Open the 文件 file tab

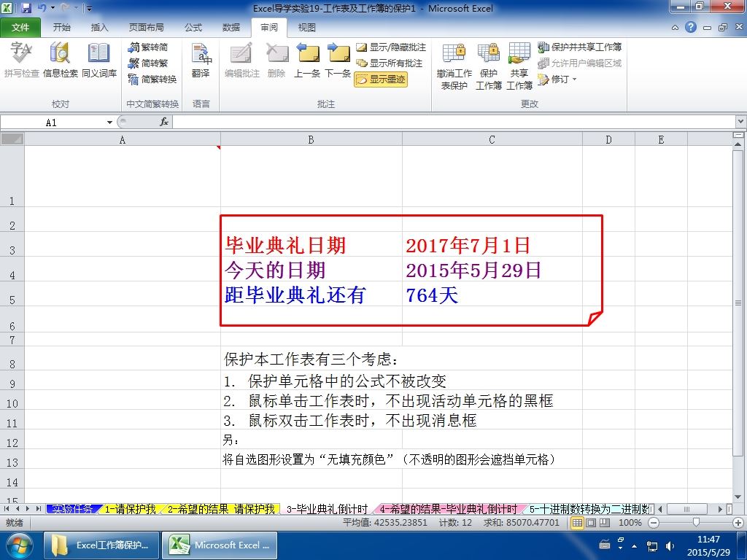tap(20, 28)
